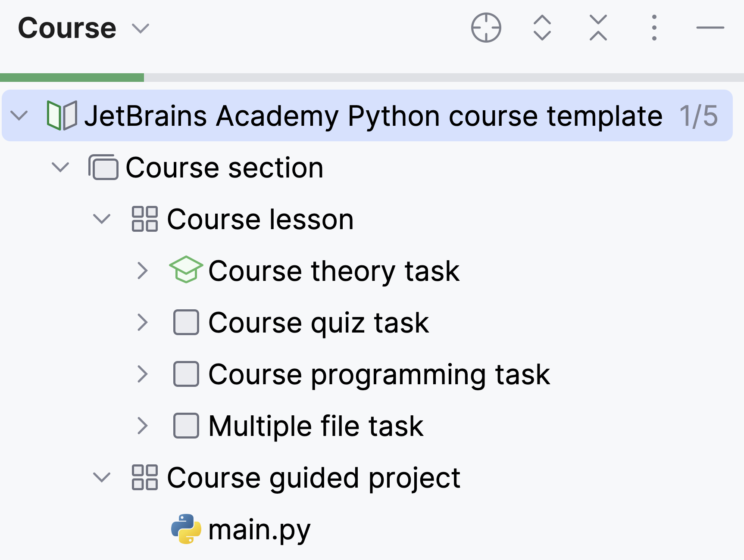Click the 1/5 progress counter
The image size is (744, 560).
click(x=699, y=116)
